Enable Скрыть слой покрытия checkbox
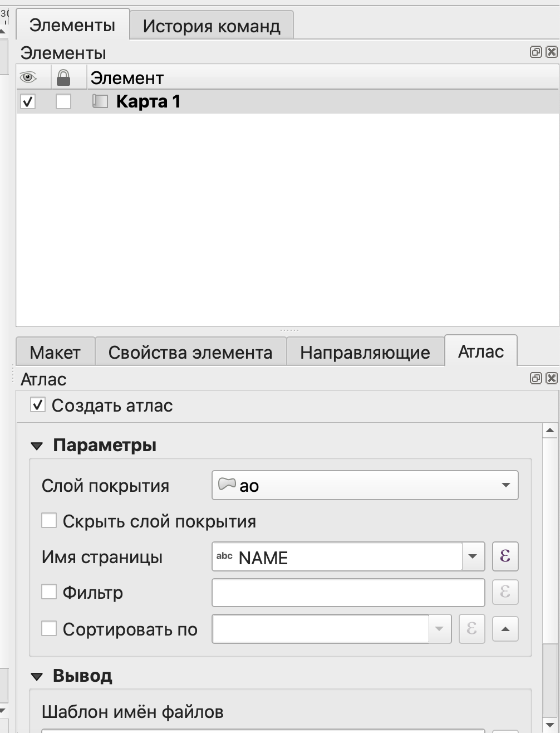This screenshot has width=560, height=733. point(49,521)
